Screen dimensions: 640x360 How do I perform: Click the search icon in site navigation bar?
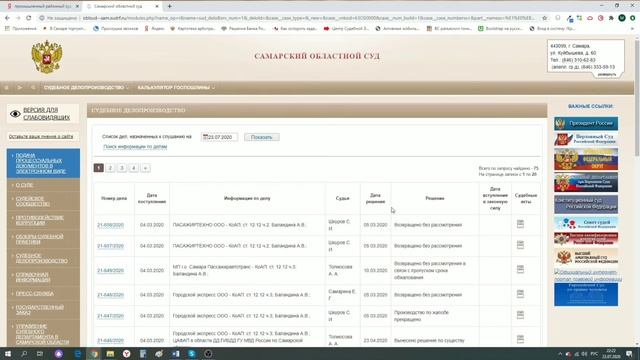click(33, 87)
